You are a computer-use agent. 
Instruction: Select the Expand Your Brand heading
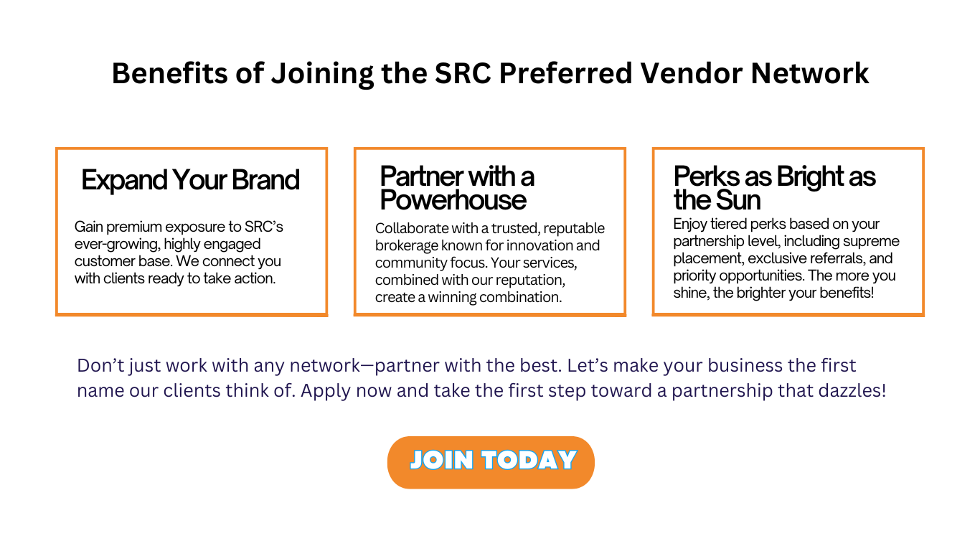coord(190,180)
